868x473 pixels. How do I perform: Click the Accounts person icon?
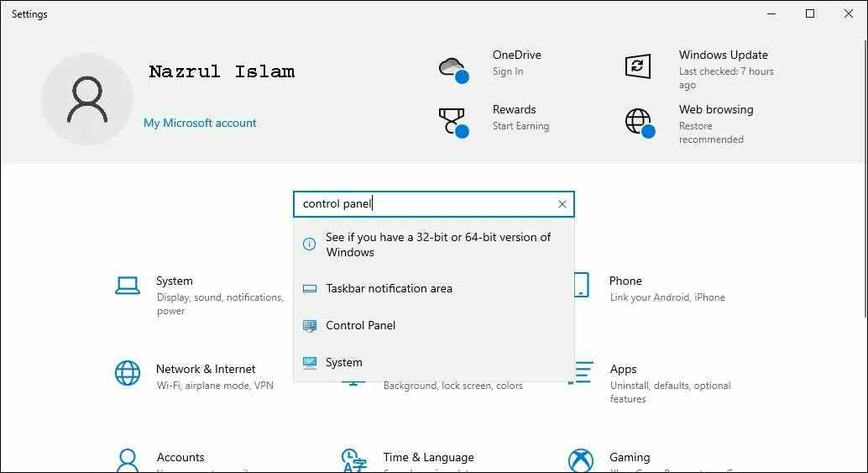click(128, 460)
